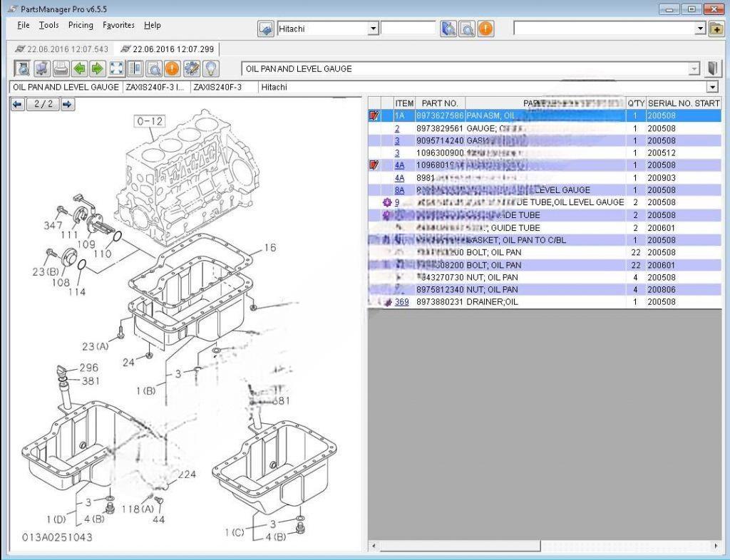Click the fit-to-screen expand arrows icon
The height and width of the screenshot is (560, 730).
pos(116,69)
